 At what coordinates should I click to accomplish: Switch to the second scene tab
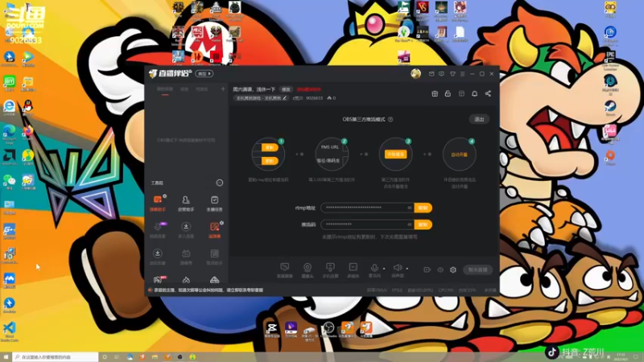(184, 89)
